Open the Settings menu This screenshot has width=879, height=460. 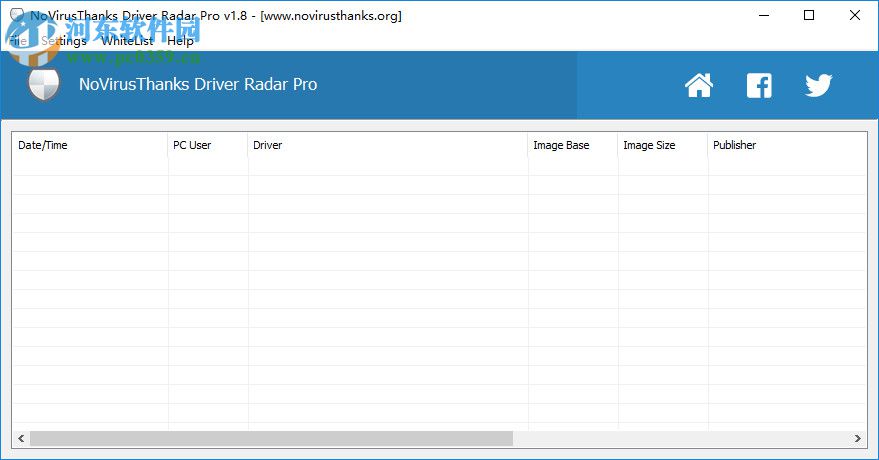pyautogui.click(x=64, y=41)
